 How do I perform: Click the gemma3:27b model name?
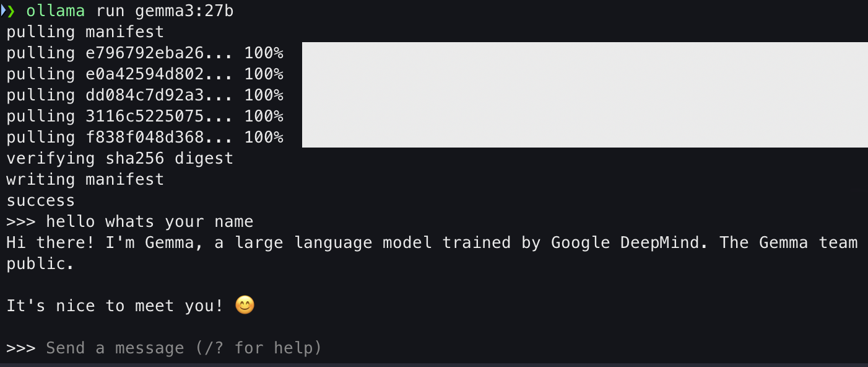point(184,11)
